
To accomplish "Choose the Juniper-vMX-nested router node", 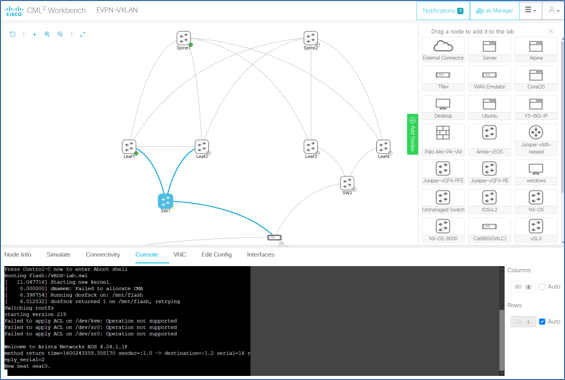I will click(536, 140).
